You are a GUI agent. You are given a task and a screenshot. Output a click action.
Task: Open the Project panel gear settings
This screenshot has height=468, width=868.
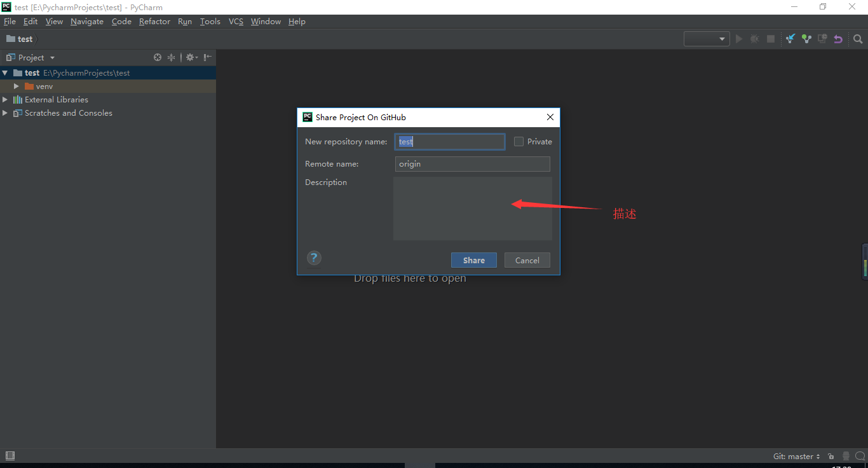click(191, 57)
